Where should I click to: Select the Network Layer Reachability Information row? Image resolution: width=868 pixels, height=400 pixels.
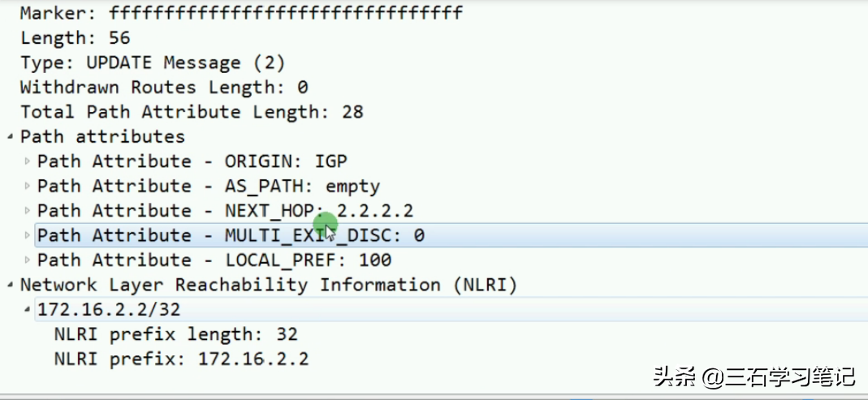tap(269, 286)
